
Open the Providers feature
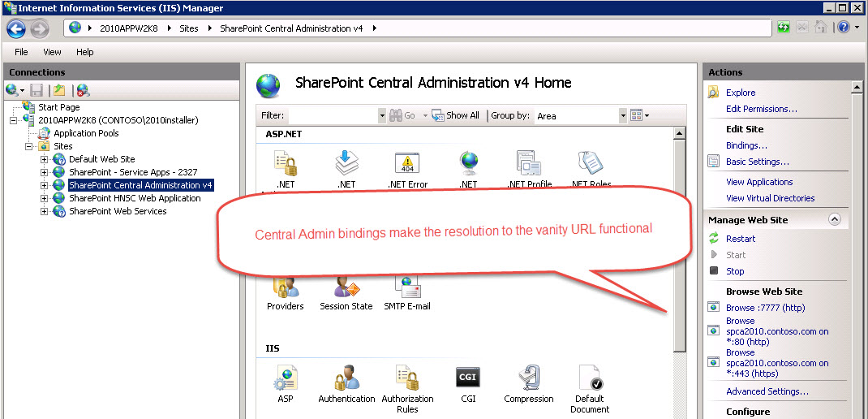click(285, 292)
